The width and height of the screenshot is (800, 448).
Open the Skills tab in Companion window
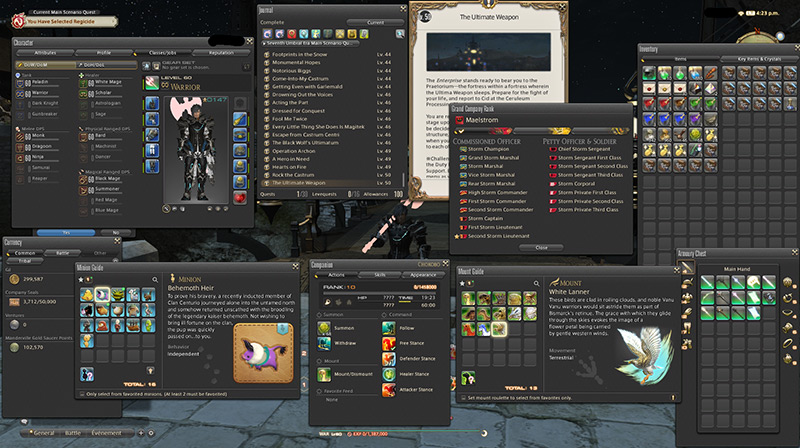(380, 275)
